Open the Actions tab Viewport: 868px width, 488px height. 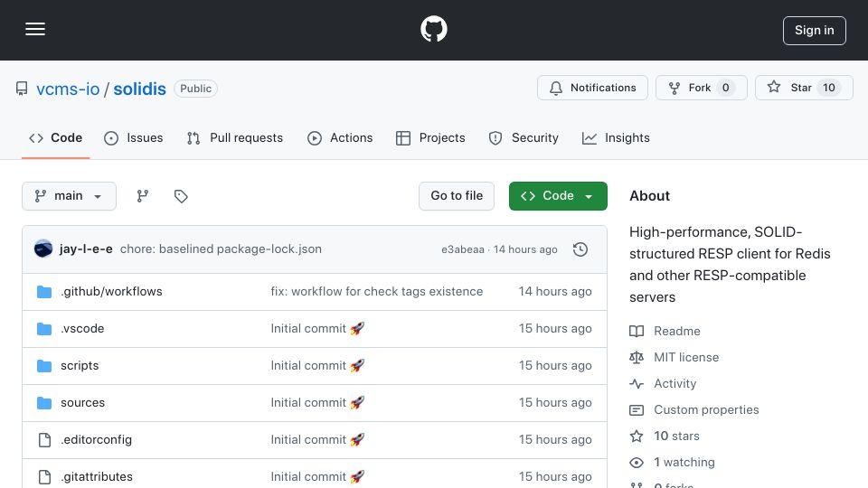coord(340,137)
